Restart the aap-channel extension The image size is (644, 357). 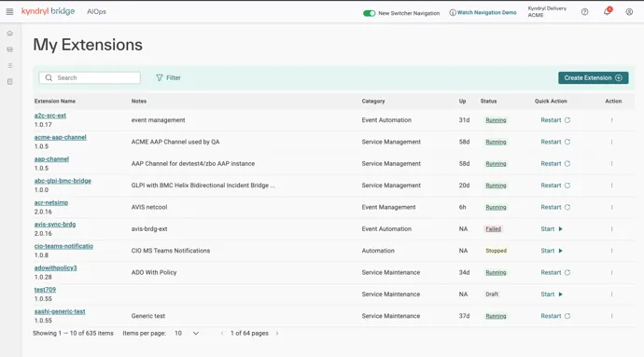555,164
